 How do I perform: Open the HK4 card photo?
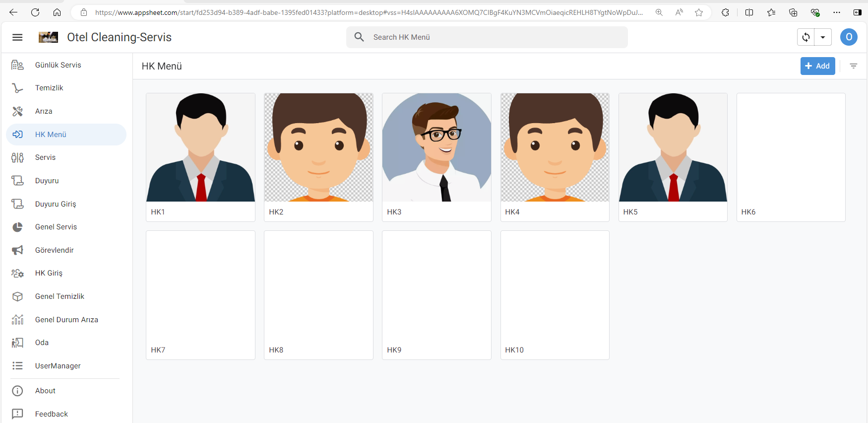click(x=555, y=147)
